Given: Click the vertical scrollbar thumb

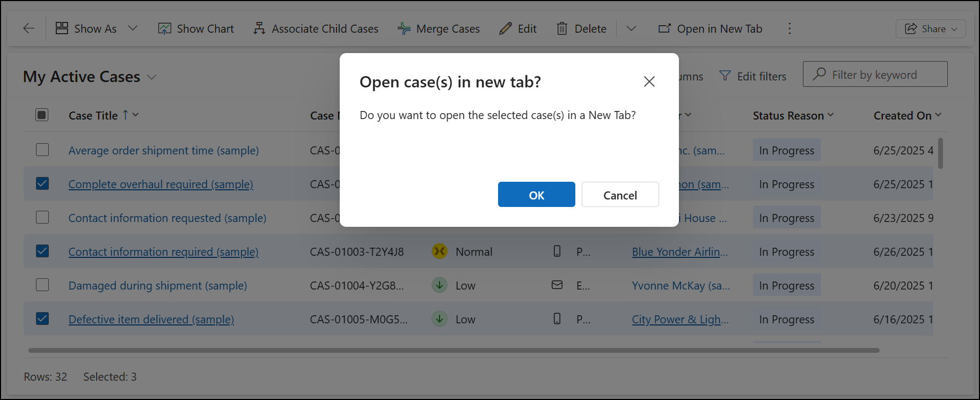Looking at the screenshot, I should click(x=940, y=153).
